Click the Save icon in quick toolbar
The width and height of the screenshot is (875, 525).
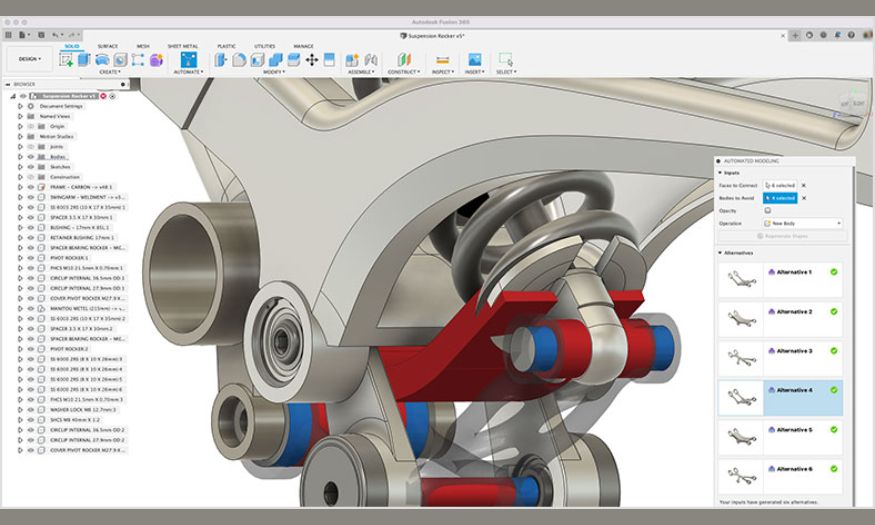point(41,35)
